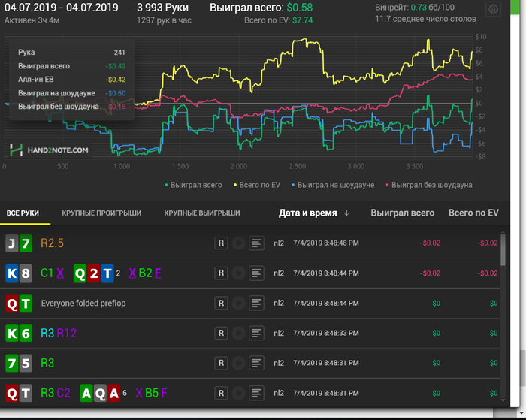
Task: Open the graph settings gear icon
Action: click(494, 10)
